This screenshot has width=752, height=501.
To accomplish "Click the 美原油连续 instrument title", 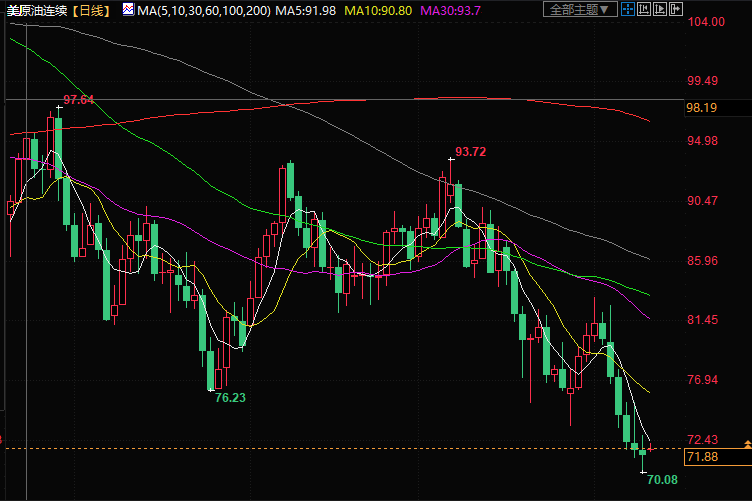I will click(40, 10).
